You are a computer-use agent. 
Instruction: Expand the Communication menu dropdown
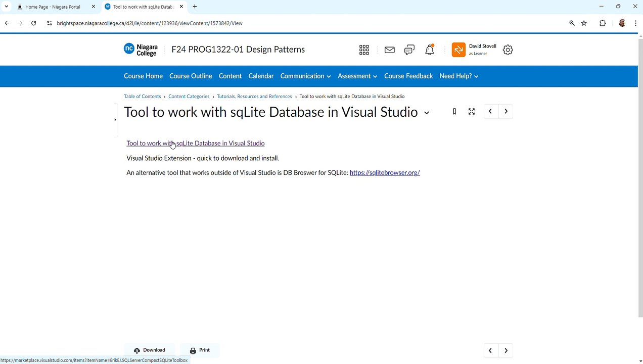coord(305,76)
